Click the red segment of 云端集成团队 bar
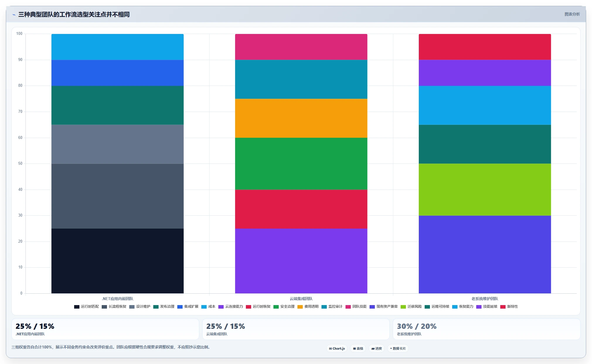Viewport: 592px width, 364px height. click(x=301, y=209)
